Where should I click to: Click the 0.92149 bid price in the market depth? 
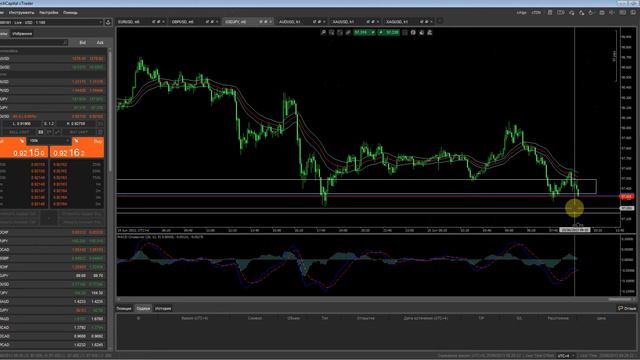coord(38,178)
